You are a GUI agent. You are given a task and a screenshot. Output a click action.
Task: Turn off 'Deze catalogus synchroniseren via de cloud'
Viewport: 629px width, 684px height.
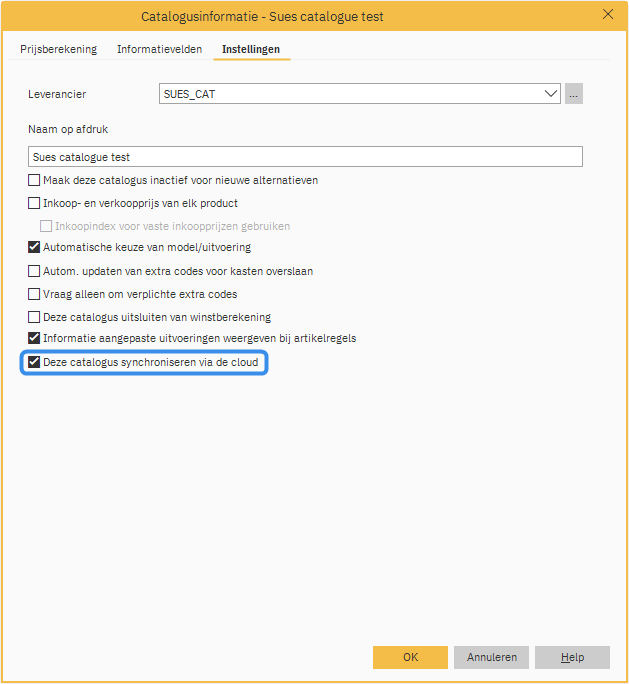point(34,362)
